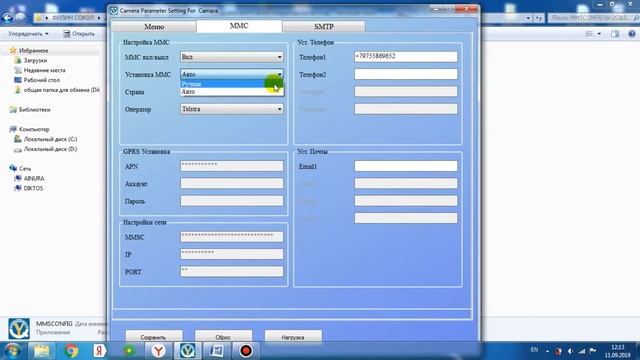Open Локальный диск (D:) in sidebar
Viewport: 640px width, 360px height.
(x=50, y=149)
